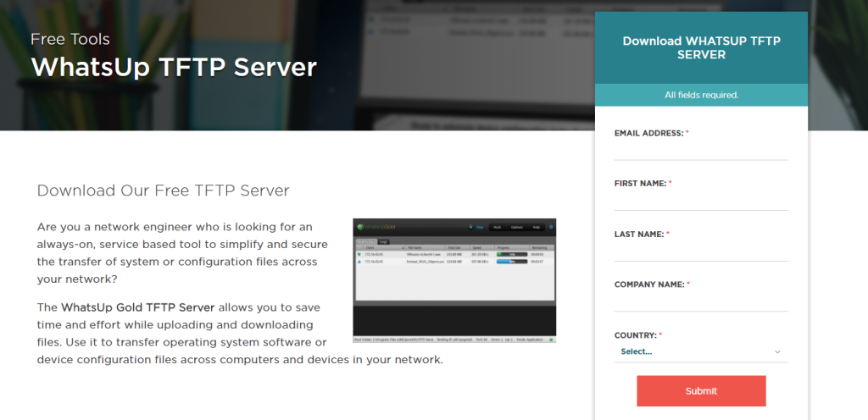Click the green download arrow in the first transfer row
The height and width of the screenshot is (420, 868).
(359, 254)
